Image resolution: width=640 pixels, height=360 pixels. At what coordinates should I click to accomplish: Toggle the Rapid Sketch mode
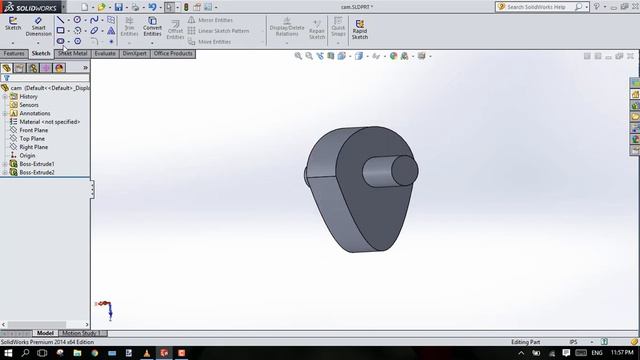360,29
